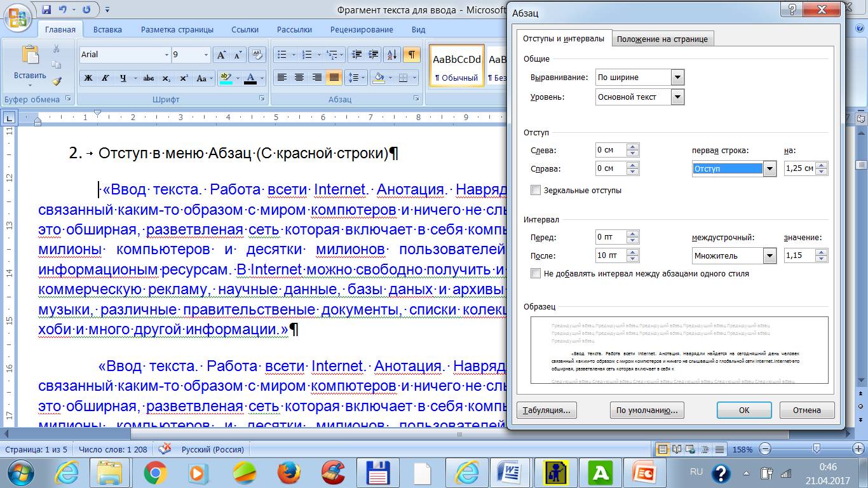The height and width of the screenshot is (488, 868).
Task: Apply justify alignment in ribbon
Action: pos(334,78)
